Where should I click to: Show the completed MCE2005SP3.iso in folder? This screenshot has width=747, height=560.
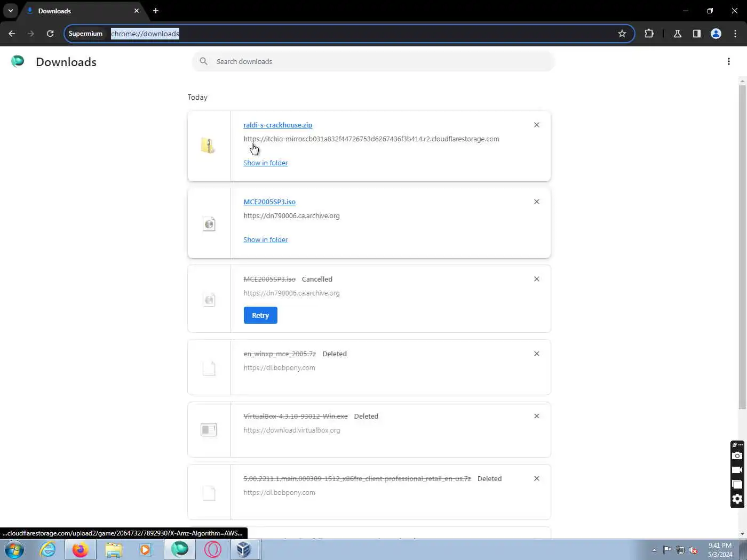(265, 239)
